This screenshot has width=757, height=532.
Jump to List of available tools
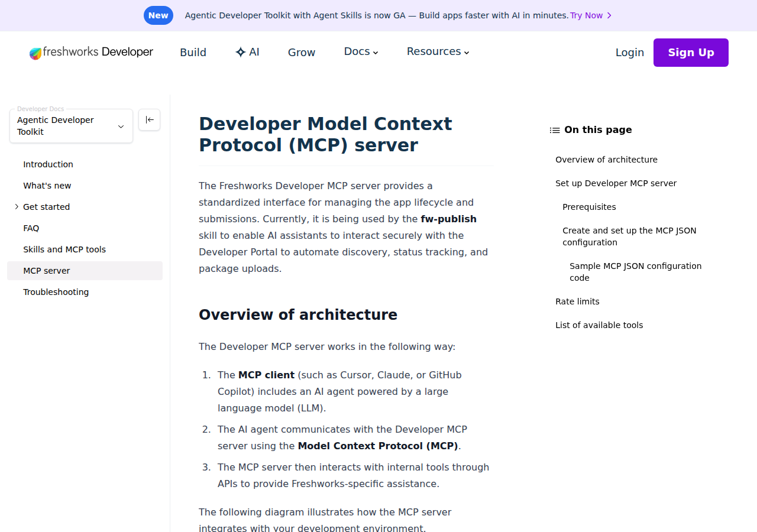pyautogui.click(x=599, y=325)
